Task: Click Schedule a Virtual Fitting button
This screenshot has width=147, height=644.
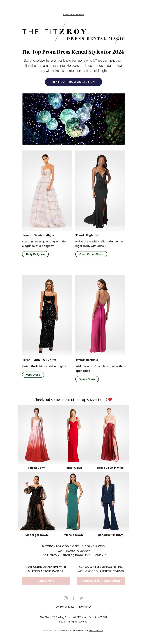Action: click(x=101, y=581)
